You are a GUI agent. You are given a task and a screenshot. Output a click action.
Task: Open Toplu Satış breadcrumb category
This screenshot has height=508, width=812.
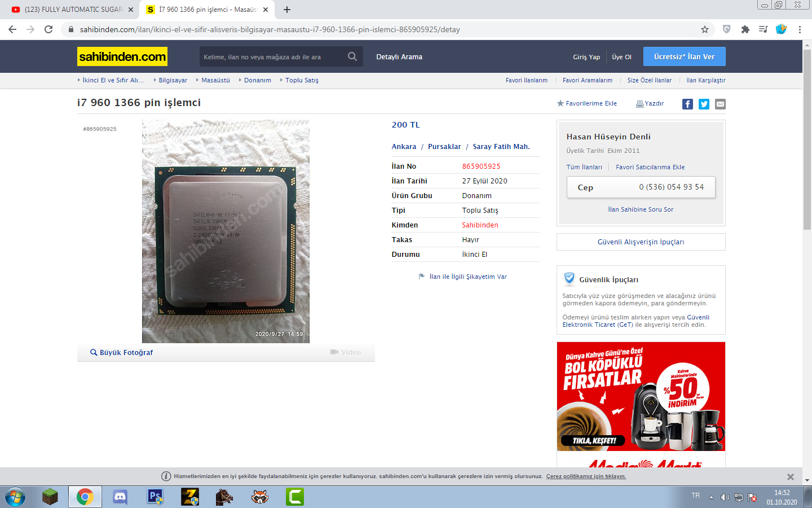[x=302, y=80]
